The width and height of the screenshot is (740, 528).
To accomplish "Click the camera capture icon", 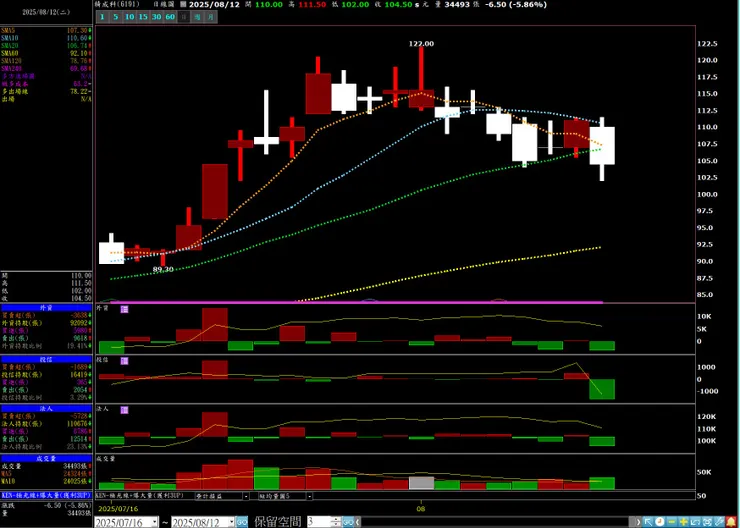I will (707, 522).
